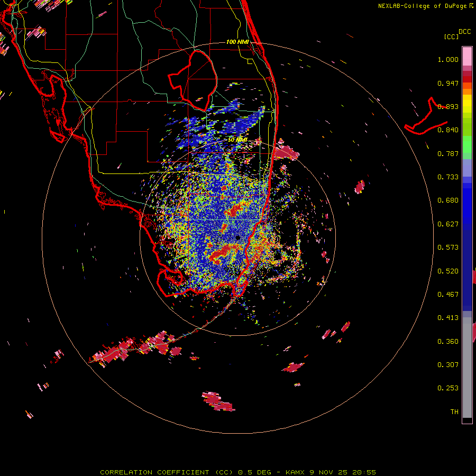Click the green segment of the color bar
The height and width of the screenshot is (476, 476).
pos(467,144)
